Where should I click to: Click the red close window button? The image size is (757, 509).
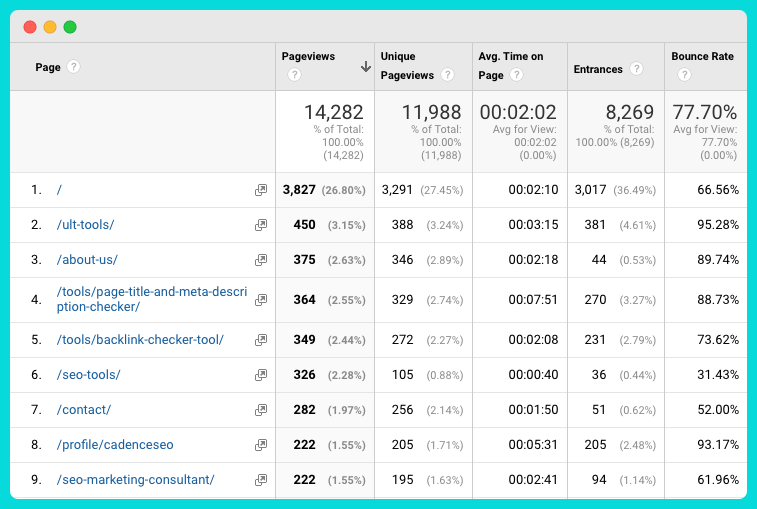(30, 27)
